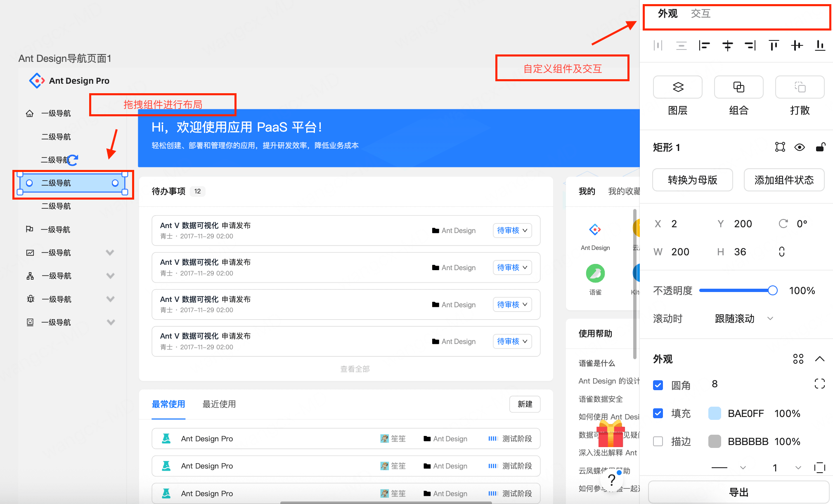Uncheck the 圆角 corner radius option

click(658, 385)
